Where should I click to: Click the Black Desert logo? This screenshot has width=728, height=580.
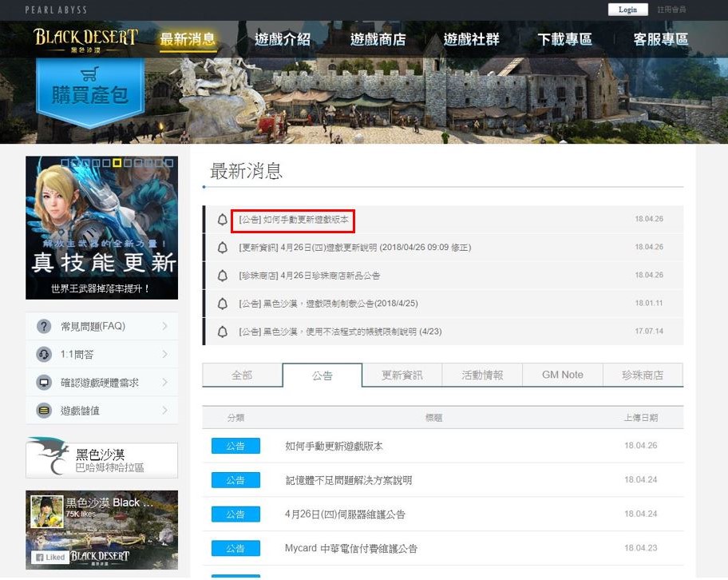pos(85,39)
